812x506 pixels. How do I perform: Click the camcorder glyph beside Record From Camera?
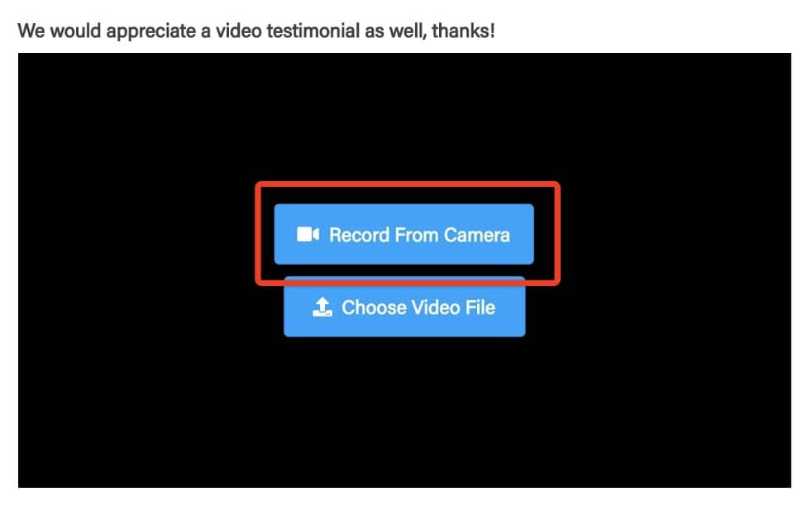tap(308, 234)
